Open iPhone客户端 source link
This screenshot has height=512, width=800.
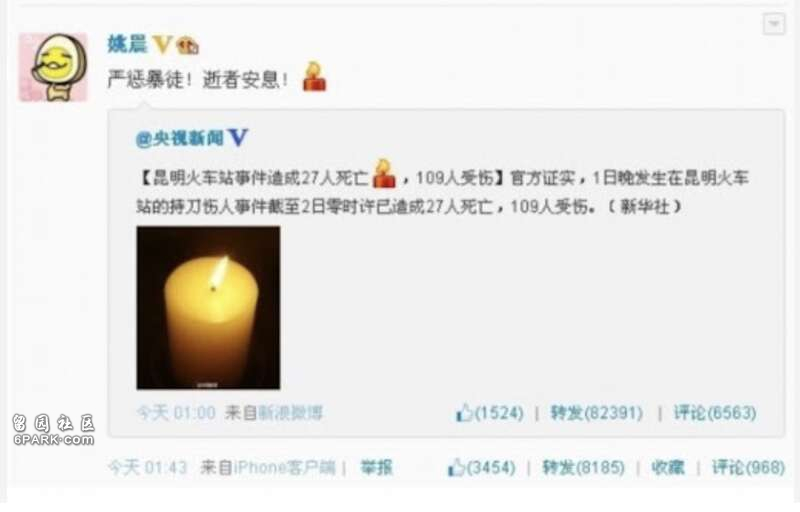tap(285, 467)
